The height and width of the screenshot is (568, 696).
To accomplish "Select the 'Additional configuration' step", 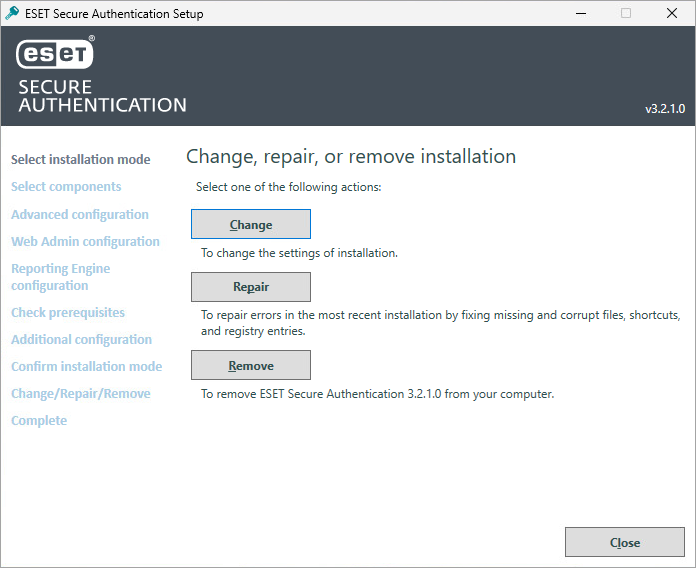I will (x=82, y=339).
